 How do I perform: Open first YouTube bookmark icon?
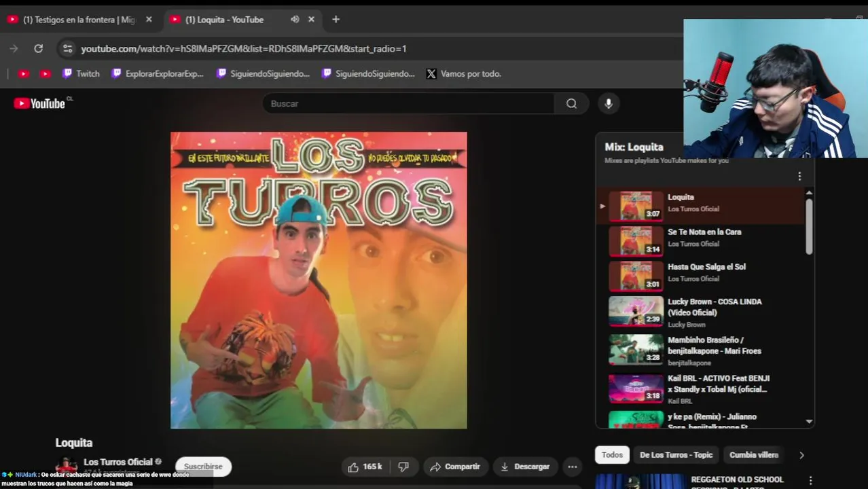[x=24, y=73]
